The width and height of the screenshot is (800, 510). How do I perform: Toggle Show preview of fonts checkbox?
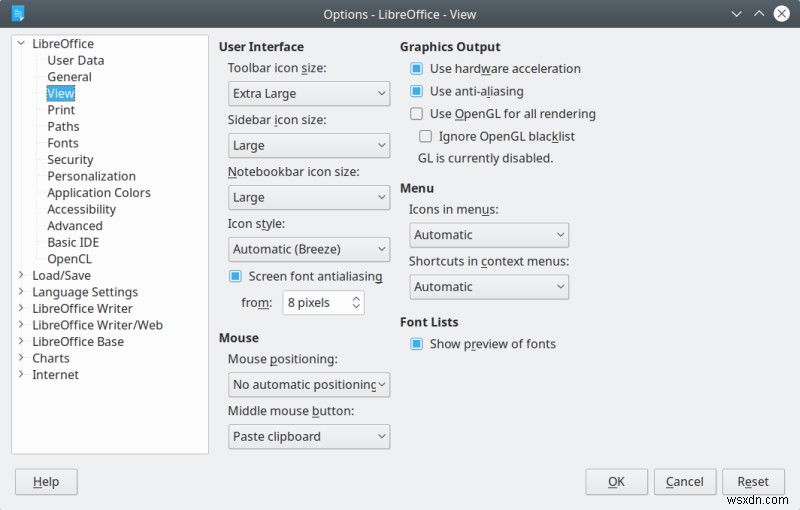(416, 344)
